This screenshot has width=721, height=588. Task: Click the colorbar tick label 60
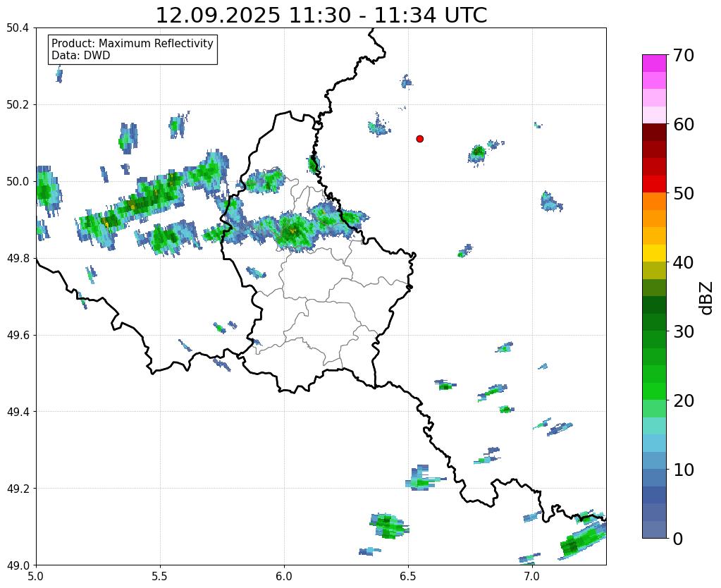pyautogui.click(x=684, y=124)
